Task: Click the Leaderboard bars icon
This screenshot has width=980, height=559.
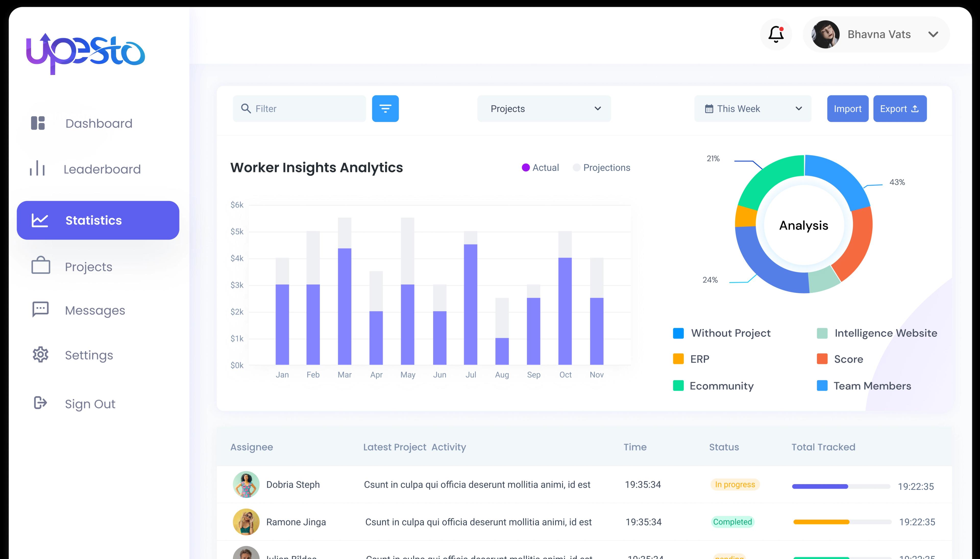Action: pos(37,168)
